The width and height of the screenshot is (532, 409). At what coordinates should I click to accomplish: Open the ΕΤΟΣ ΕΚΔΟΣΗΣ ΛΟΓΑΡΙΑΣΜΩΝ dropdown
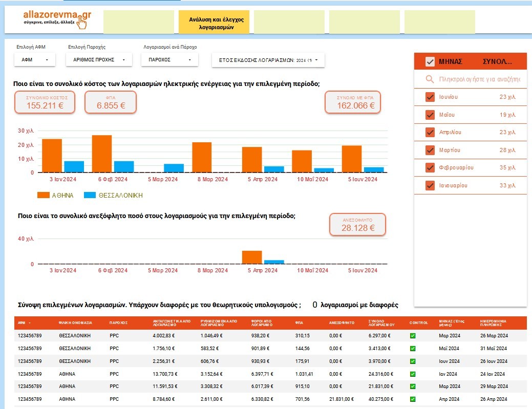pyautogui.click(x=268, y=60)
